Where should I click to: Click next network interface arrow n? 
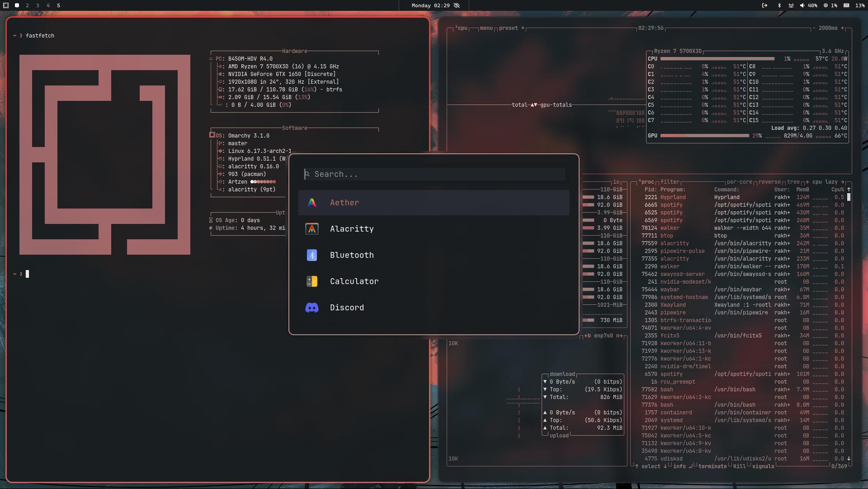pos(619,336)
